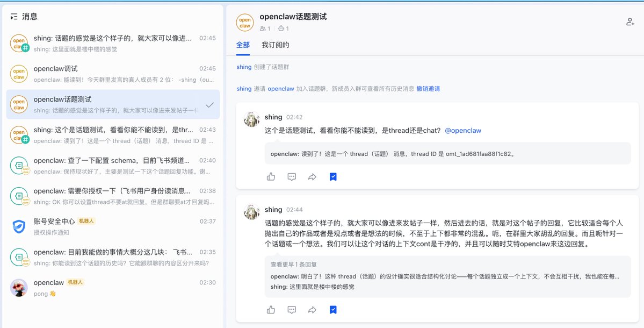Screen dimensions: 644x328
Task: Switch to the 我订阅的 tab
Action: pos(275,45)
